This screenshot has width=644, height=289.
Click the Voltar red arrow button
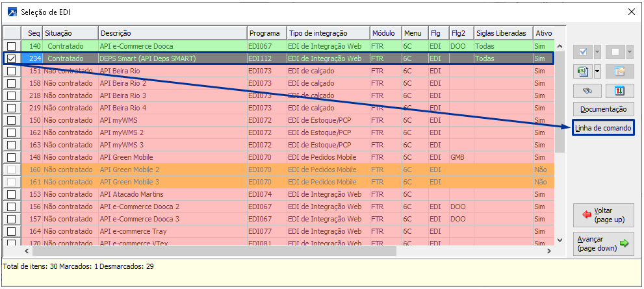[603, 216]
